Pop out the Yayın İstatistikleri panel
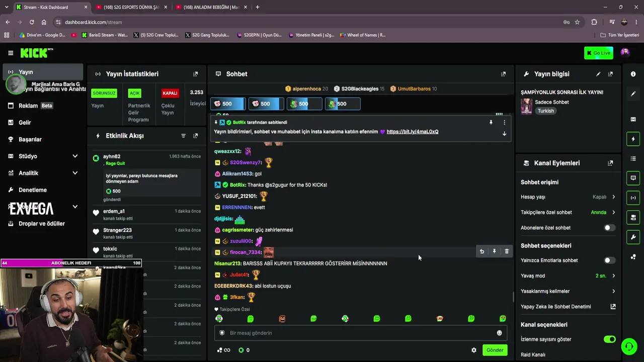Image resolution: width=644 pixels, height=362 pixels. tap(196, 74)
